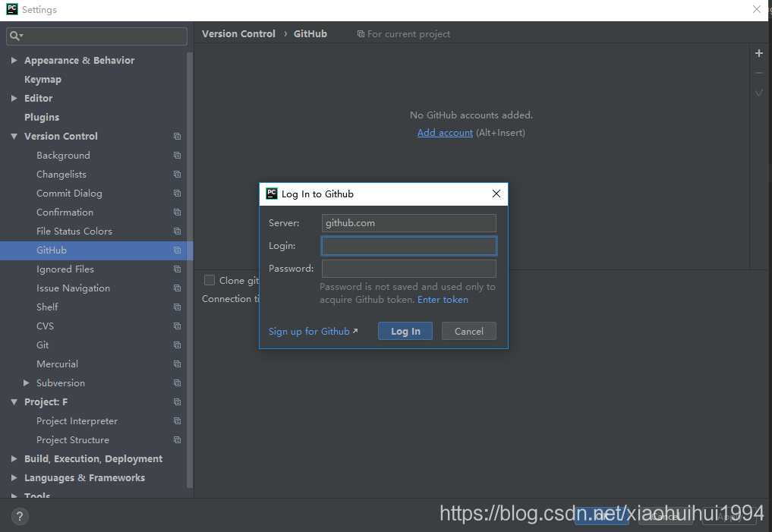This screenshot has height=532, width=772.
Task: Click project-level icon beside Ignored Files
Action: pos(177,269)
